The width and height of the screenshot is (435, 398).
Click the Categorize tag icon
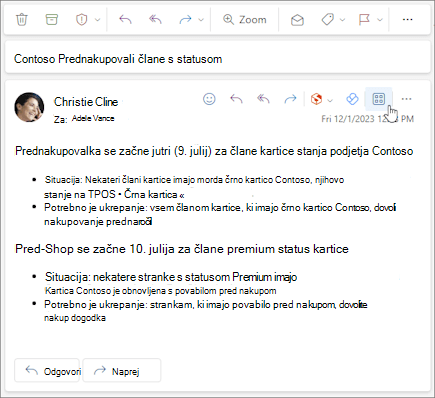[327, 20]
